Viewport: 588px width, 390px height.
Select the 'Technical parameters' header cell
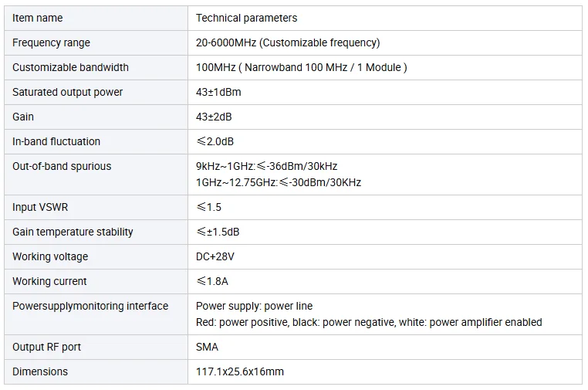pos(385,18)
